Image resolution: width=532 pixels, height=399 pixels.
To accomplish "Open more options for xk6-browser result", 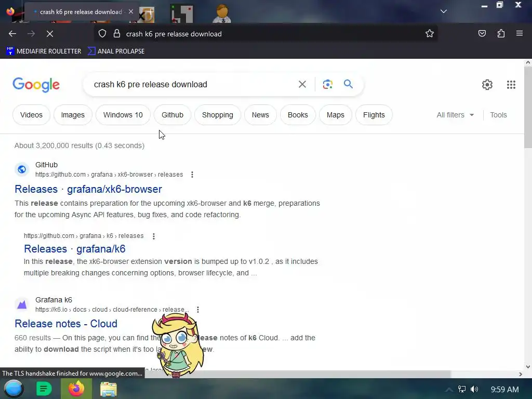I will 192,175.
